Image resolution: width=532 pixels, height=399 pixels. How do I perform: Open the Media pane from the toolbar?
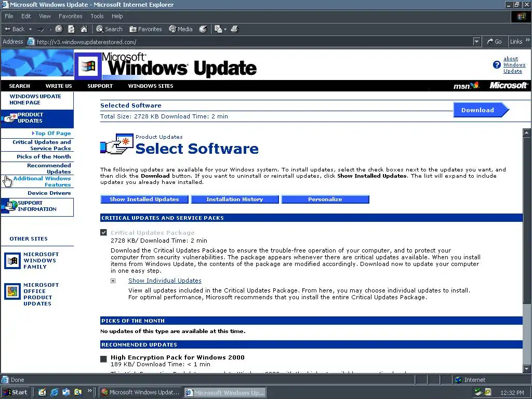181,29
